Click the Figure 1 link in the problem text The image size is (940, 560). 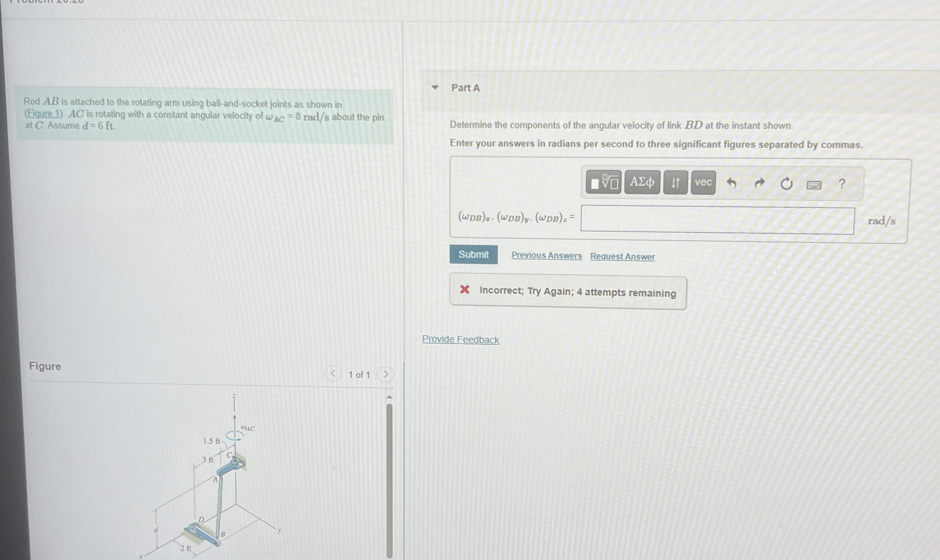point(43,114)
